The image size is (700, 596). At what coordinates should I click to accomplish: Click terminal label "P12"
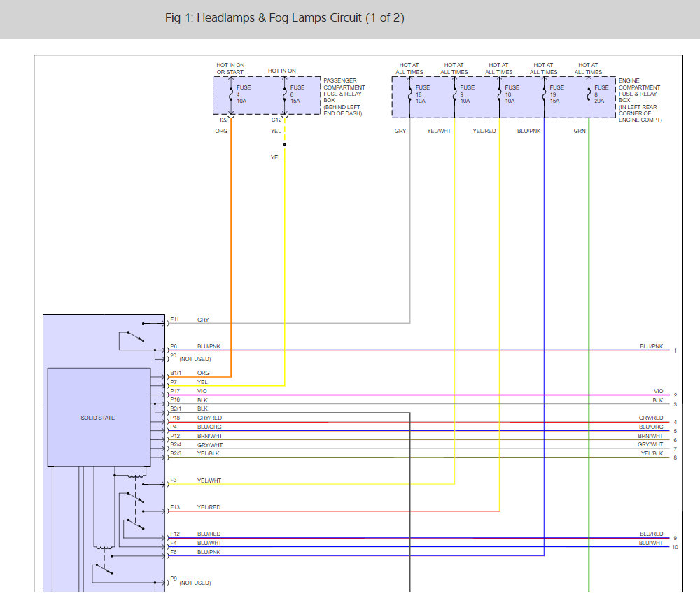(x=175, y=436)
